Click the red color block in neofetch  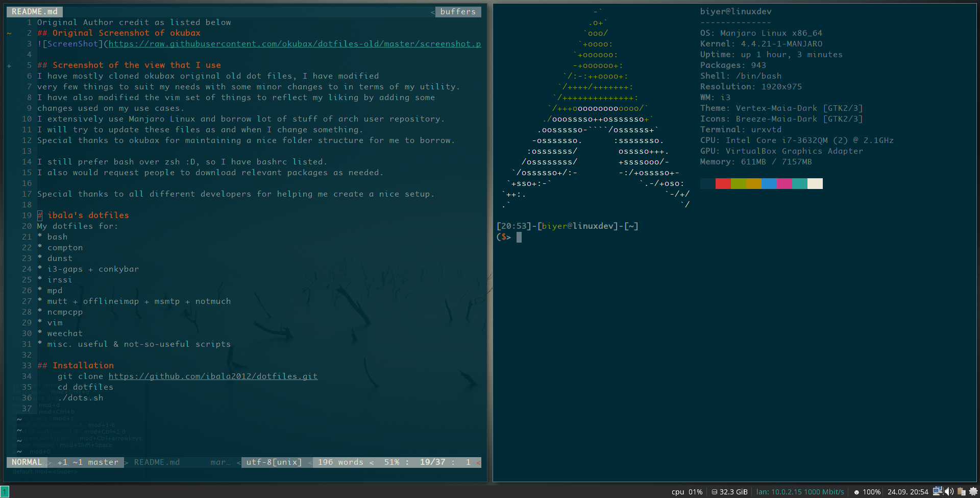tap(723, 184)
